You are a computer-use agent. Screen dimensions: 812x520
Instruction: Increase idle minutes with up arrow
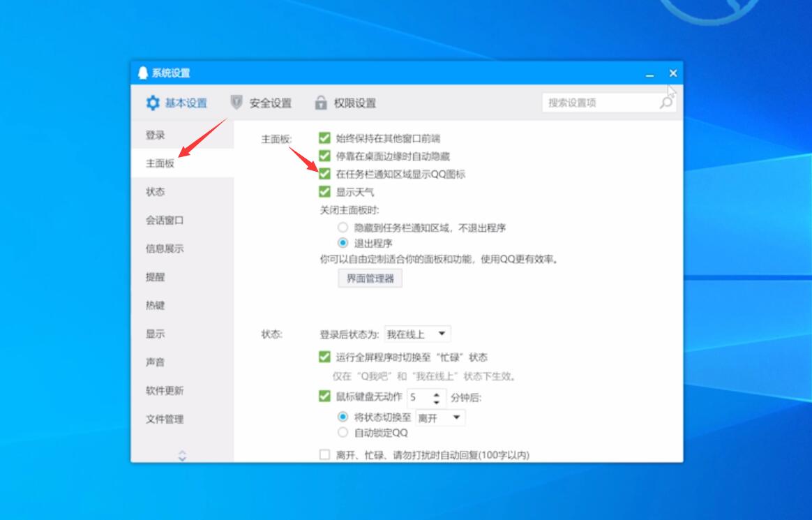coord(437,394)
